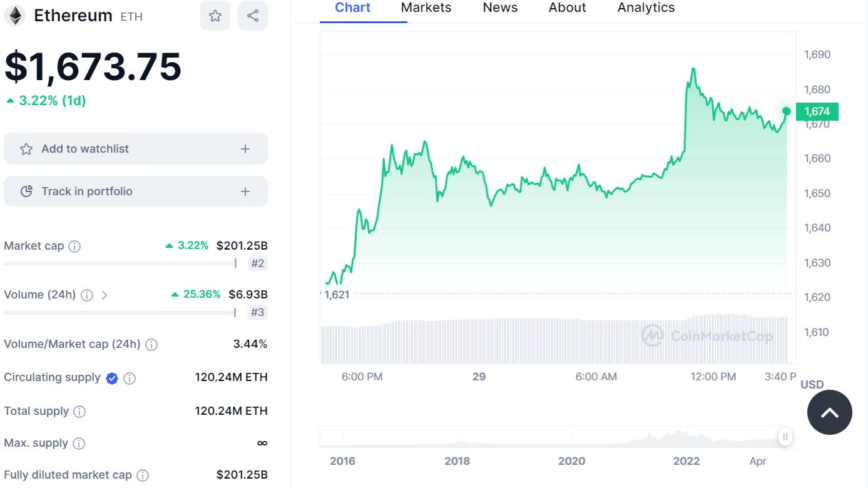The height and width of the screenshot is (488, 868).
Task: Click the star favorite icon beside Ethereum
Action: 215,16
